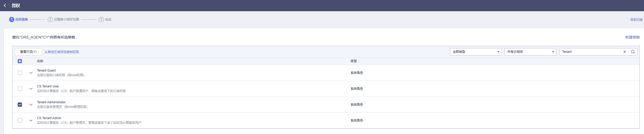The width and height of the screenshot is (644, 134).
Task: Open the 全部类型 dropdown
Action: pos(476,52)
